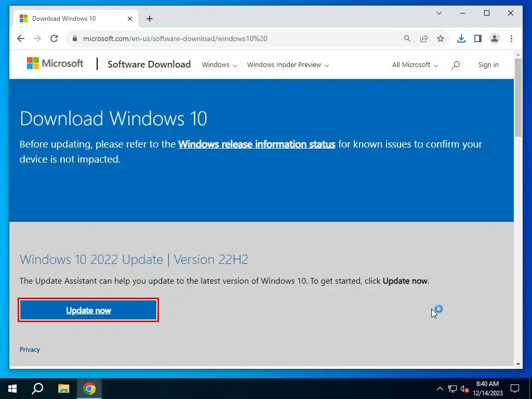Open Microsoft site search magnifier
The width and height of the screenshot is (532, 399).
coord(456,65)
